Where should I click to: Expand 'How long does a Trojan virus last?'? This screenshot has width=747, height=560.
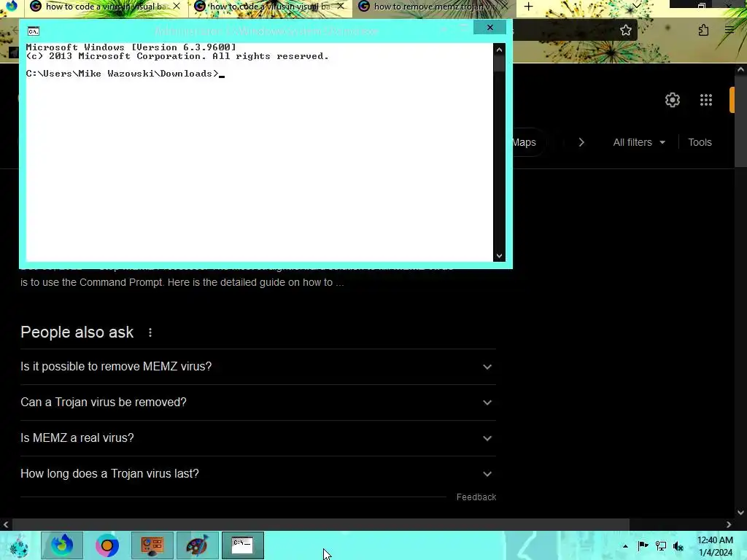[258, 474]
